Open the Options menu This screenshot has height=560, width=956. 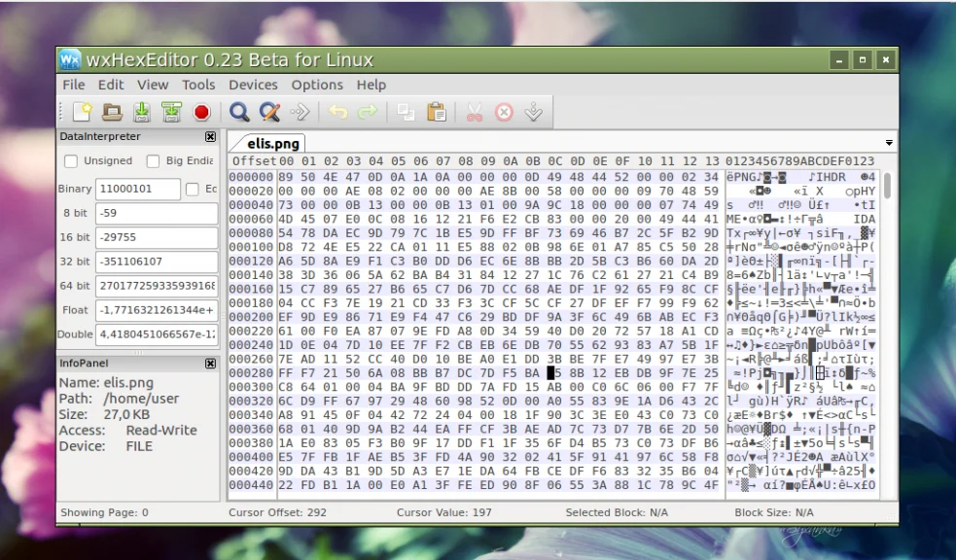click(317, 85)
